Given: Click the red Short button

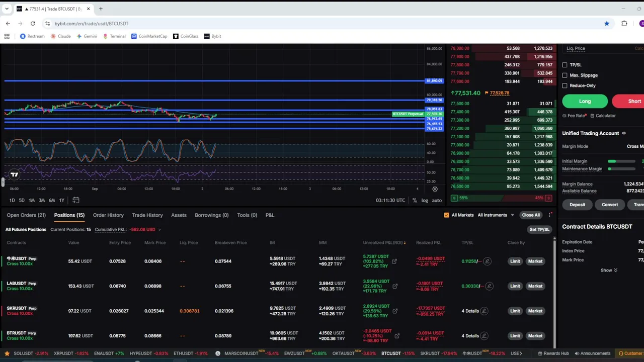Looking at the screenshot, I should click(629, 101).
